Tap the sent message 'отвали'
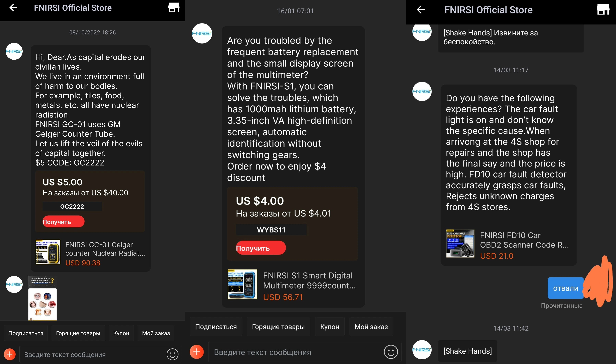This screenshot has height=364, width=616. click(565, 288)
